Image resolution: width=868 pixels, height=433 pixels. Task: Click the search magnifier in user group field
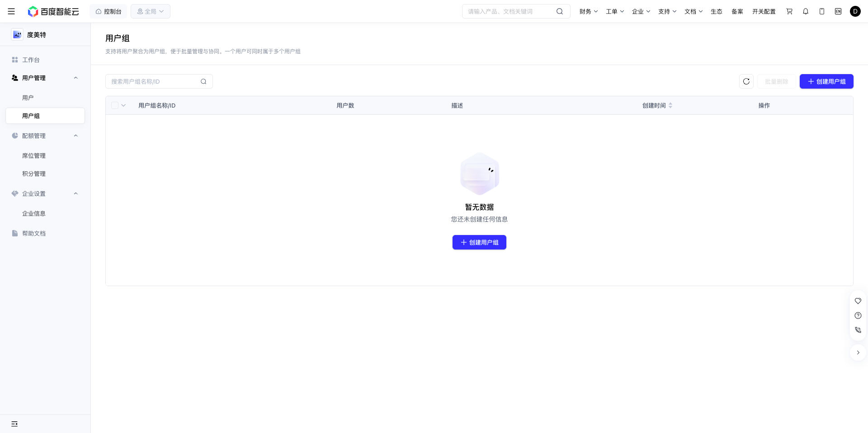[x=203, y=81]
